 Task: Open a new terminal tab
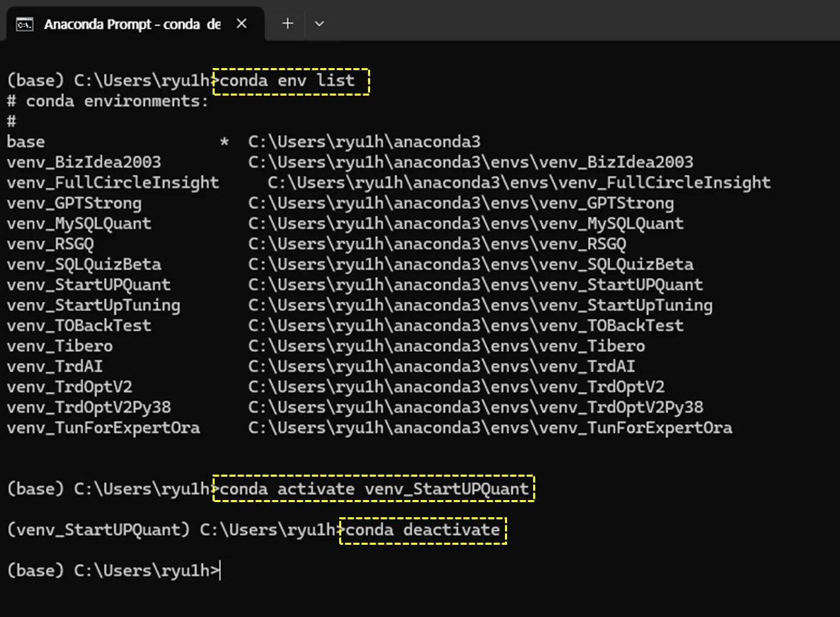coord(288,23)
